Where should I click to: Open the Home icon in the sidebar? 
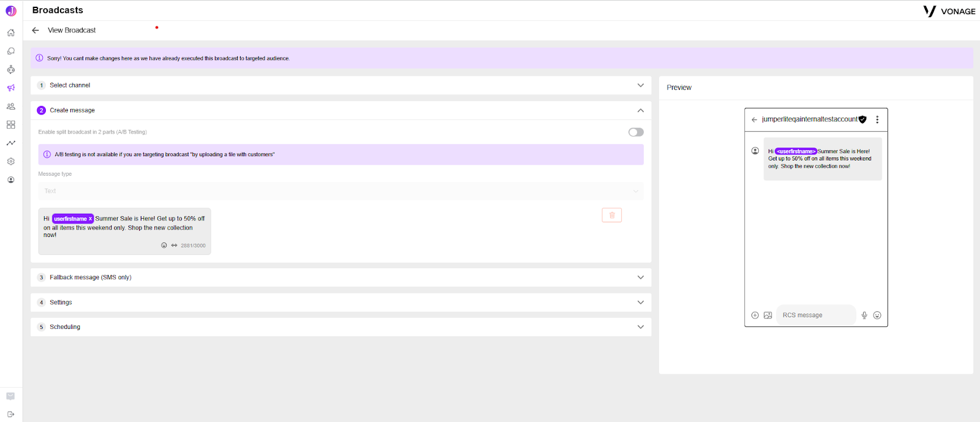10,33
